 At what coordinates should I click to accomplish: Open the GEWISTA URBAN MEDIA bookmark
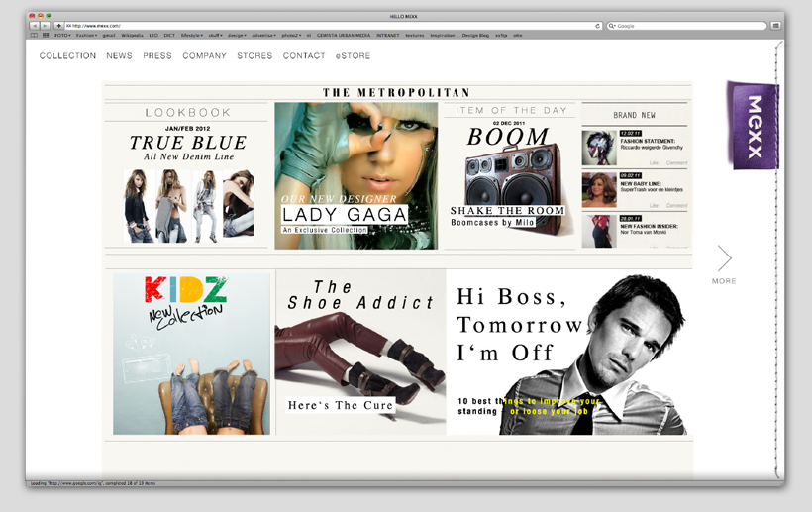344,36
